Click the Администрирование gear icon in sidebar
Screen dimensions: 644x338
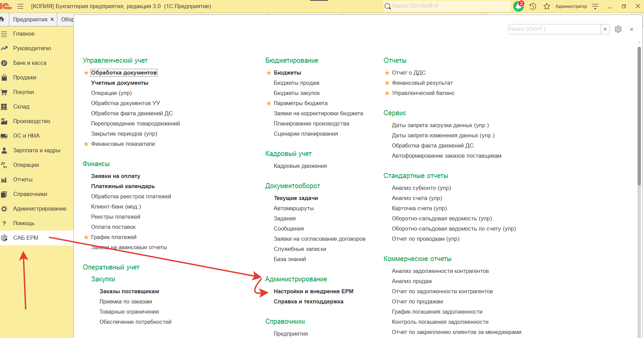[4, 209]
